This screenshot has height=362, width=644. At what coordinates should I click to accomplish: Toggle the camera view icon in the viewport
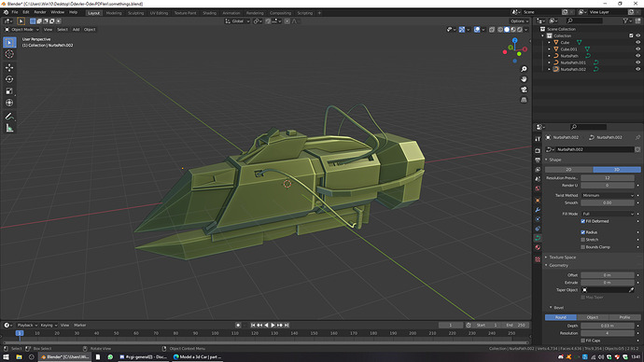[524, 90]
